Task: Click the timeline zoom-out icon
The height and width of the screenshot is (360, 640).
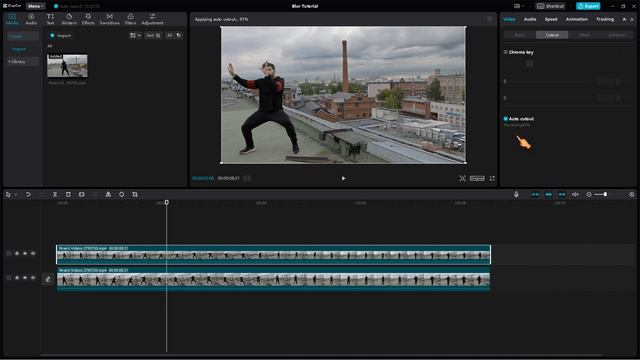Action: [x=589, y=195]
